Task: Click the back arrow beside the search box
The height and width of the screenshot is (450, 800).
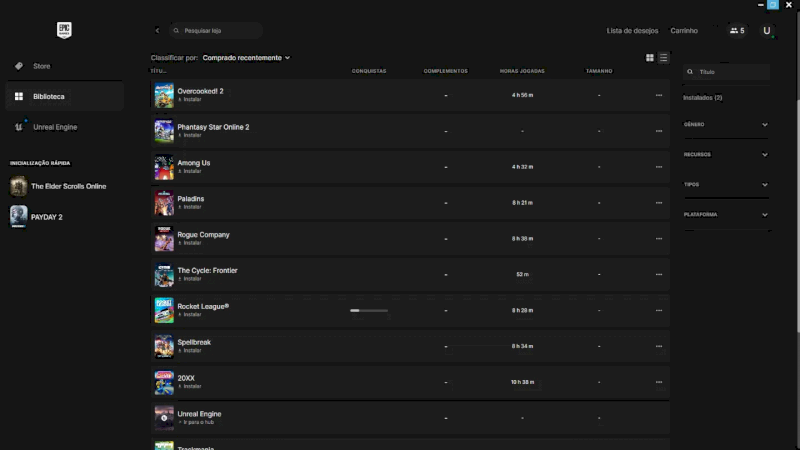Action: click(x=157, y=31)
